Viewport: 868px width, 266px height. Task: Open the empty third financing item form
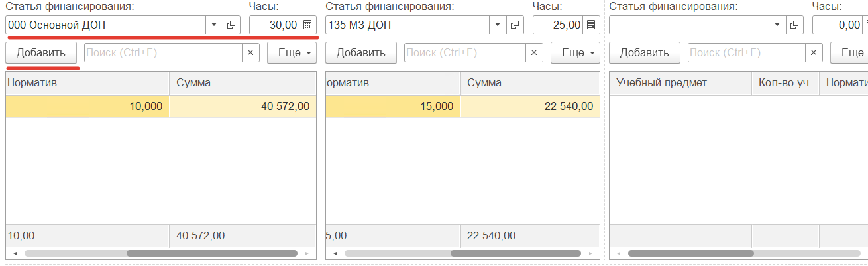(x=796, y=25)
